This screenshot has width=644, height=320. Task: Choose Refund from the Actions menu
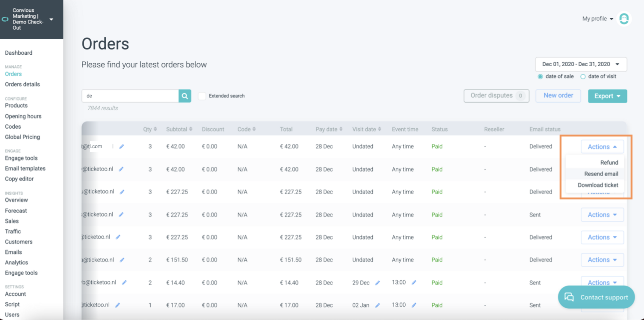[x=609, y=162]
